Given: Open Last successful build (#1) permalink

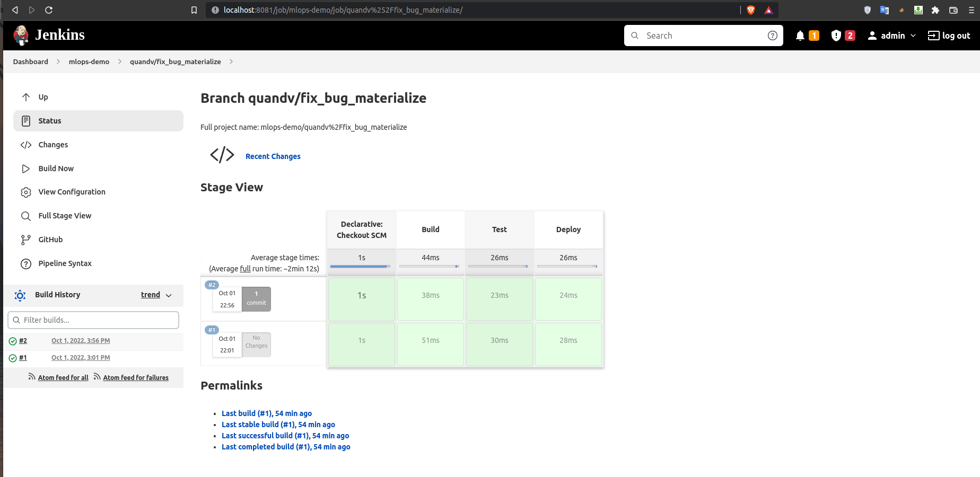Looking at the screenshot, I should coord(285,436).
